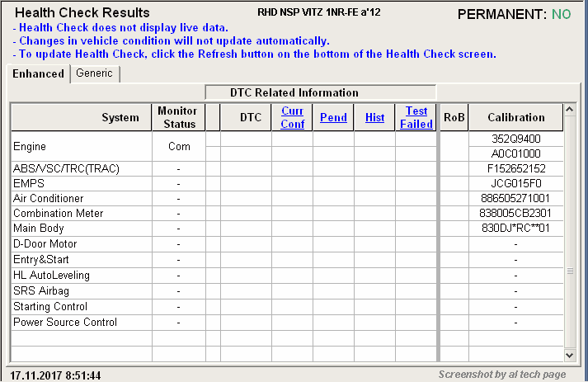The width and height of the screenshot is (588, 382).
Task: Click the Curr Conf column link
Action: tap(292, 117)
